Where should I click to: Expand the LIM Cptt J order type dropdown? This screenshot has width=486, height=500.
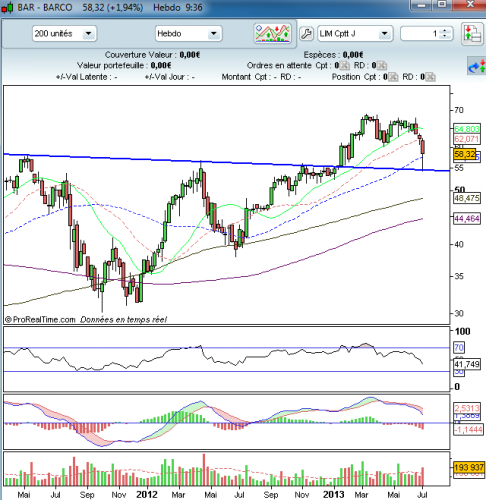(x=384, y=34)
